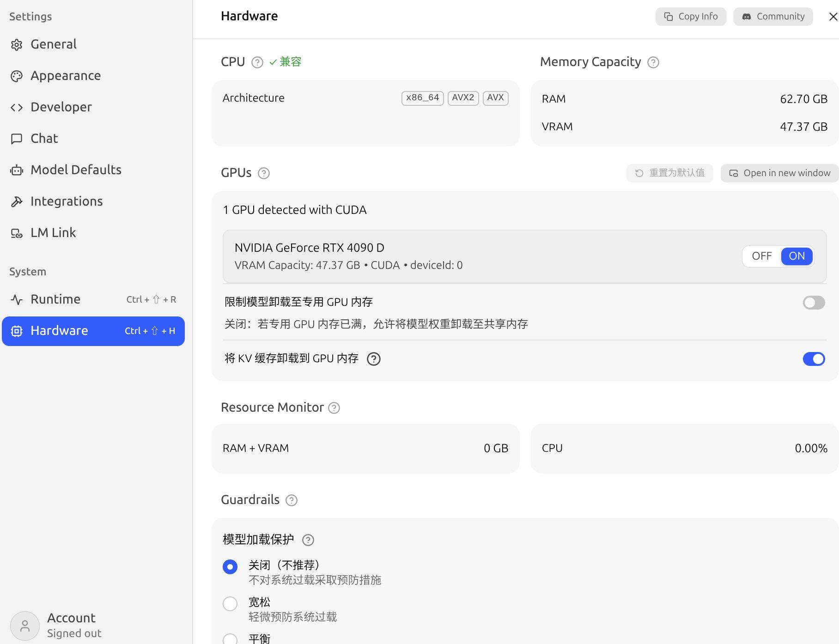This screenshot has width=839, height=644.
Task: Click the 47.37 GB VRAM value in Memory Capacity
Action: click(804, 127)
